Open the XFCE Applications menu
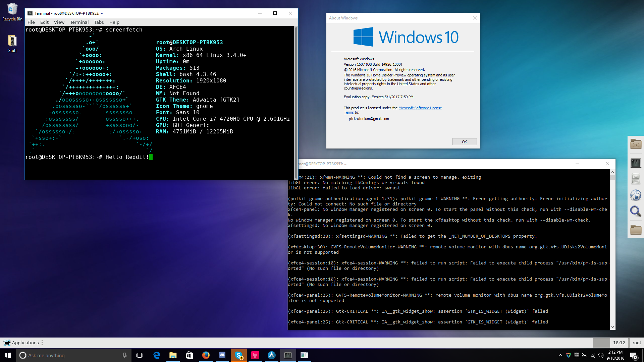Viewport: 644px width, 362px height. click(21, 343)
